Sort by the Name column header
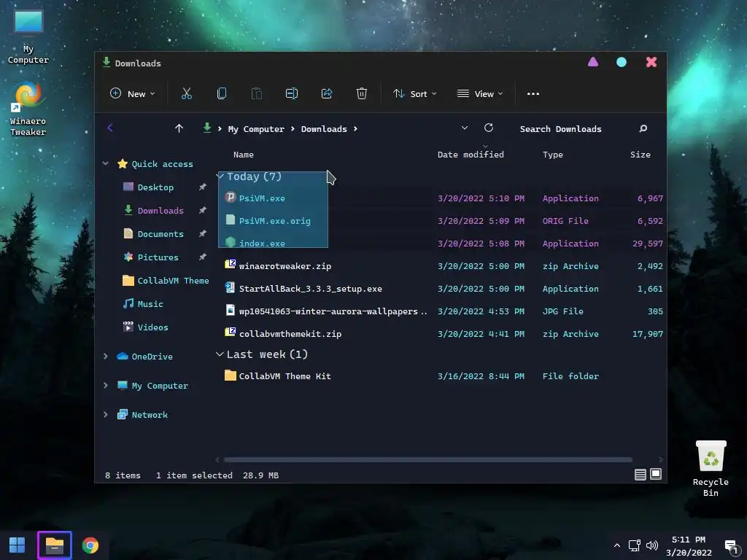This screenshot has width=747, height=560. 244,155
